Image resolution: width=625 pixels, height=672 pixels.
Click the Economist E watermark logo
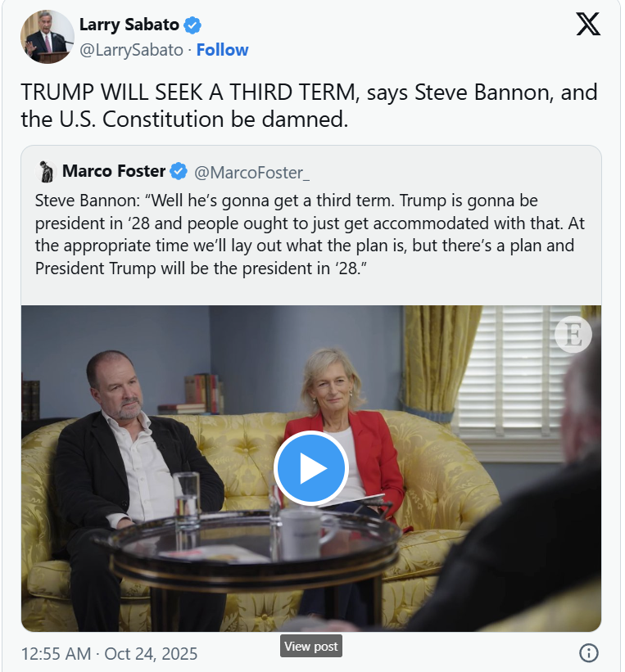pyautogui.click(x=573, y=334)
